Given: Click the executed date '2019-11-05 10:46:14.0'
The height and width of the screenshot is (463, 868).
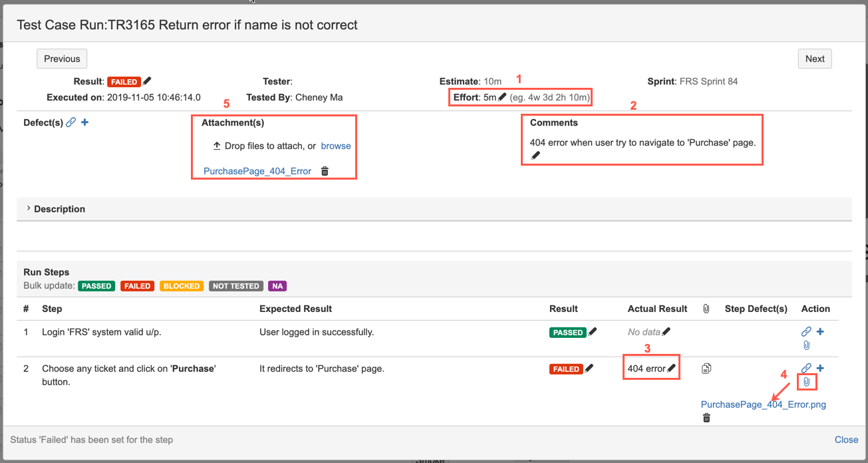Looking at the screenshot, I should [x=154, y=97].
